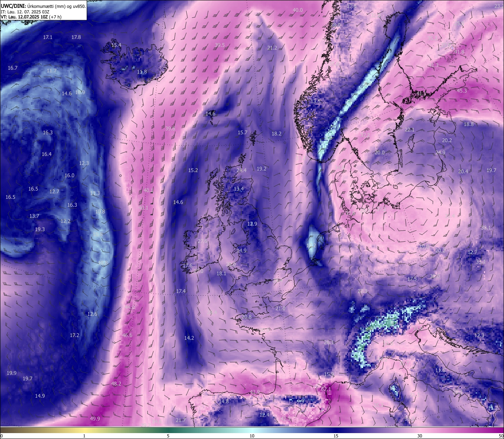Click the 49.9 value label

[x=95, y=419]
